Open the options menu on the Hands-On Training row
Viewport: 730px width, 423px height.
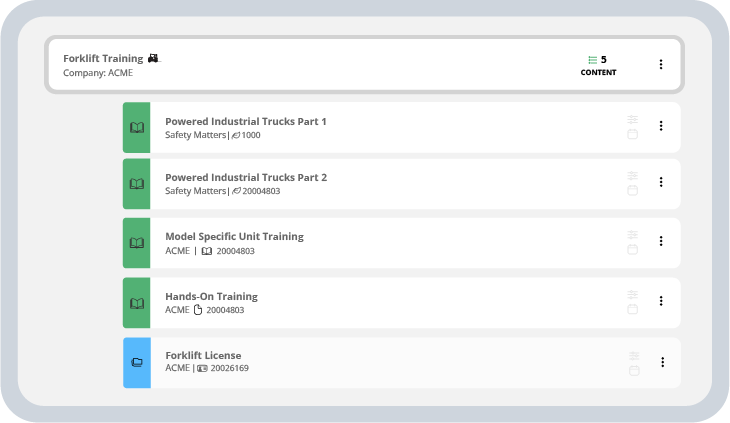point(660,301)
